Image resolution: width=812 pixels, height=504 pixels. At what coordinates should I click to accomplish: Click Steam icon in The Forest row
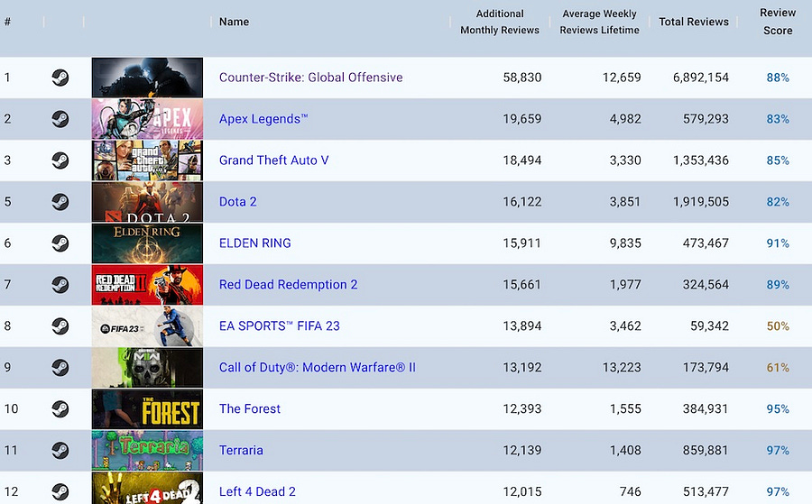[60, 408]
